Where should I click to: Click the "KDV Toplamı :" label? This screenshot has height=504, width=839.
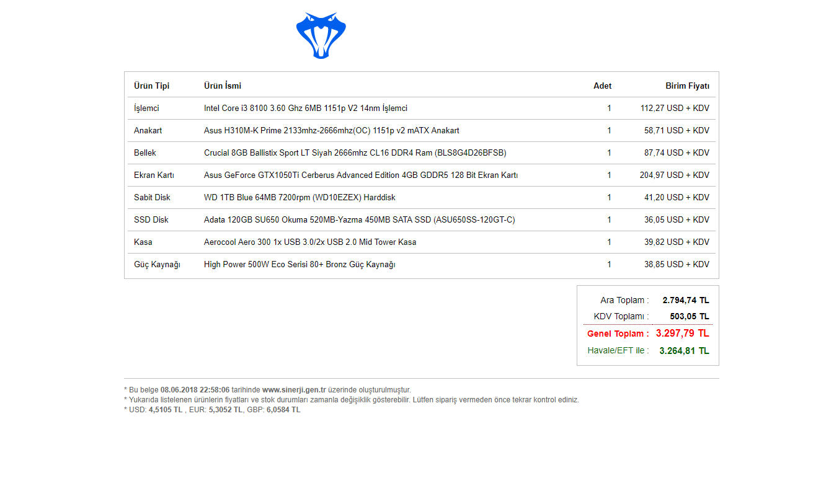pyautogui.click(x=621, y=317)
